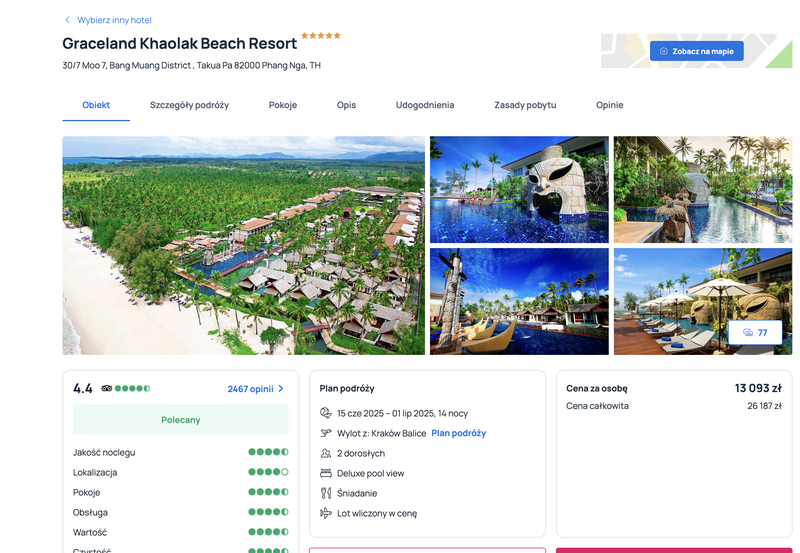
Task: Click the Plan podróży card heading
Action: coord(347,389)
